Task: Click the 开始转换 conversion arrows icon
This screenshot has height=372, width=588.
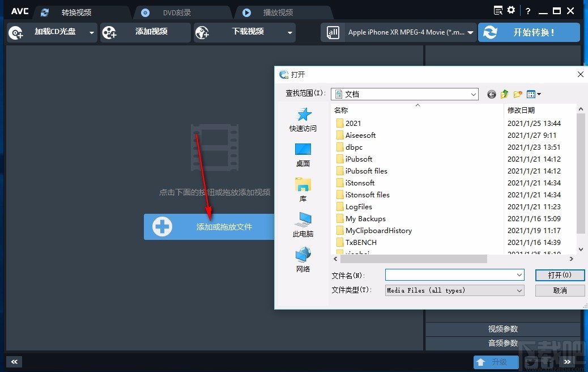Action: click(x=492, y=32)
